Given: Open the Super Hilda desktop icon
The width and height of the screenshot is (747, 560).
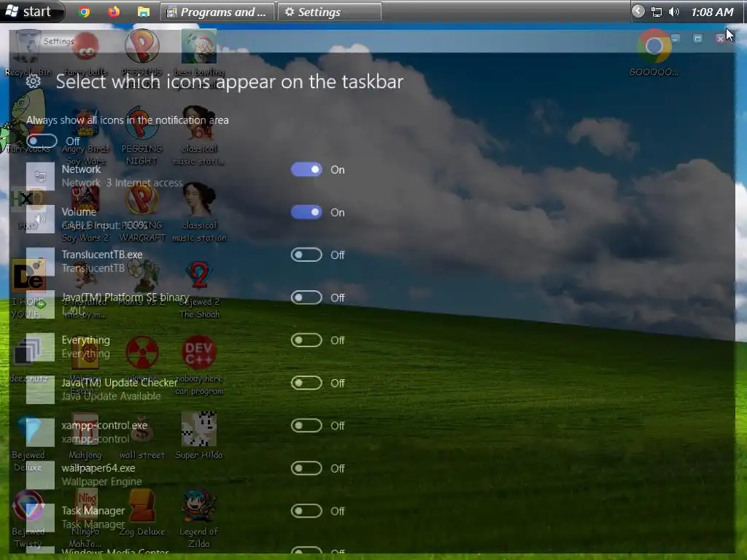Looking at the screenshot, I should [x=199, y=435].
